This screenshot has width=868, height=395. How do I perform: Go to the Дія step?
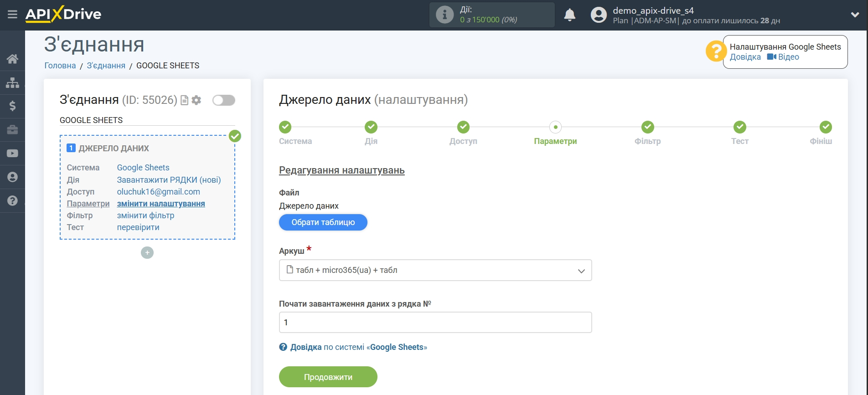[x=371, y=127]
